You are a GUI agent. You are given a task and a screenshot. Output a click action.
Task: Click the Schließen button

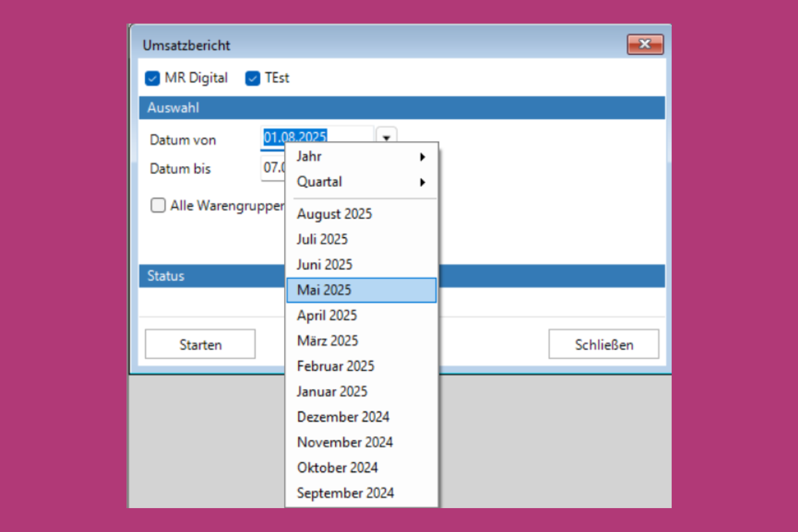(604, 344)
